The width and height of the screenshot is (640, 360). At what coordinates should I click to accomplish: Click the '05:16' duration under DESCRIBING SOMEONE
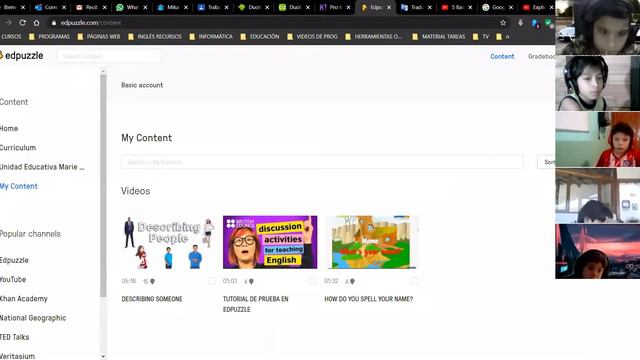point(129,281)
